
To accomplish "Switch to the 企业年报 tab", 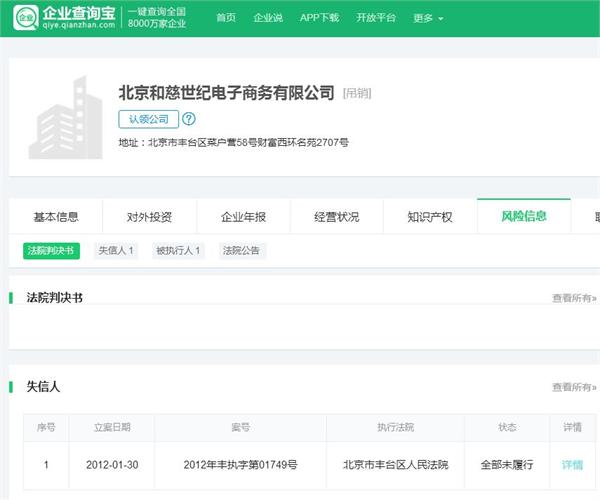I will click(x=243, y=217).
